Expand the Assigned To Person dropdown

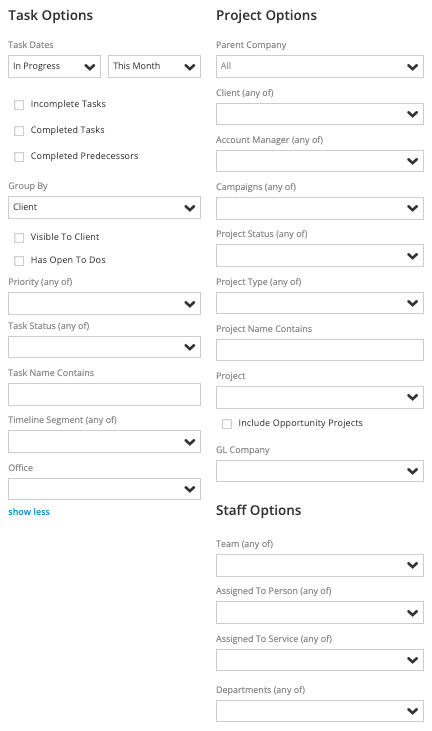coord(320,613)
